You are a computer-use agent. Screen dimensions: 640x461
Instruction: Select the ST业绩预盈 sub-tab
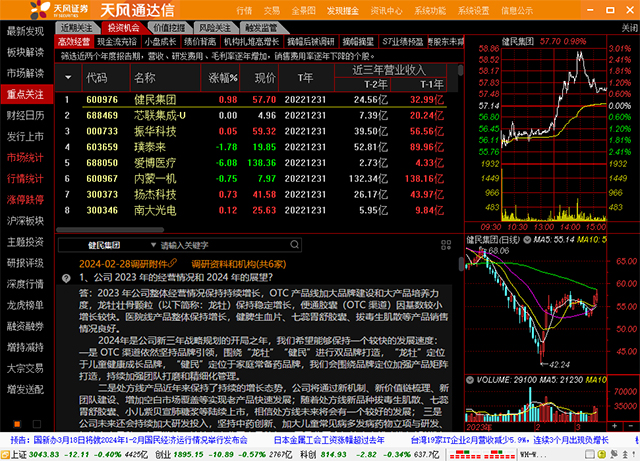pyautogui.click(x=402, y=42)
